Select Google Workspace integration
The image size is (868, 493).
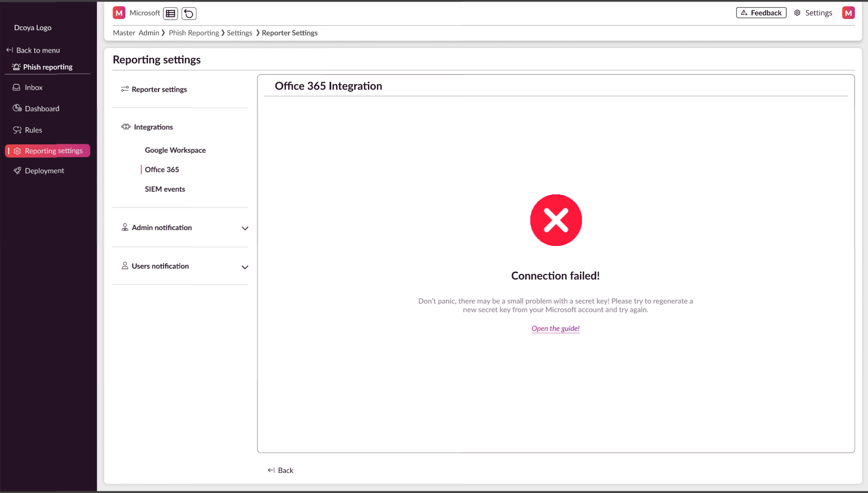pos(175,150)
